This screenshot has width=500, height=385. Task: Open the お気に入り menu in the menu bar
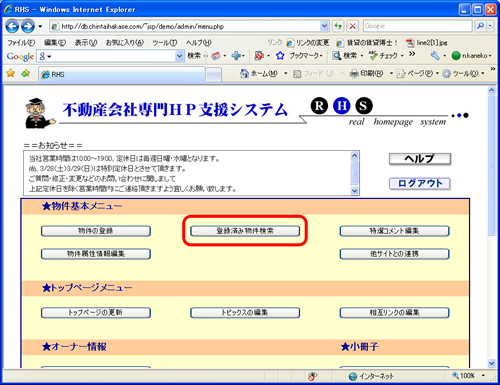tap(125, 43)
